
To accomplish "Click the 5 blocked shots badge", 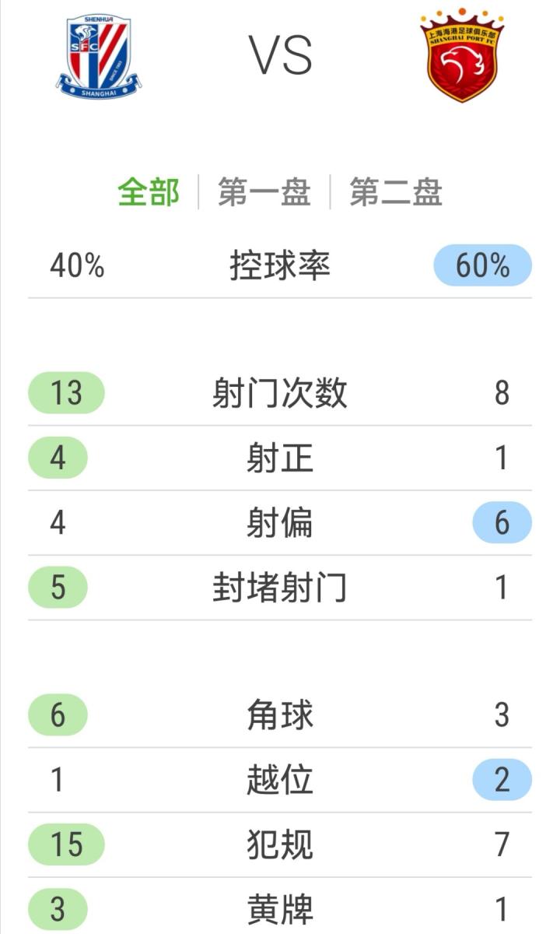I will [58, 587].
